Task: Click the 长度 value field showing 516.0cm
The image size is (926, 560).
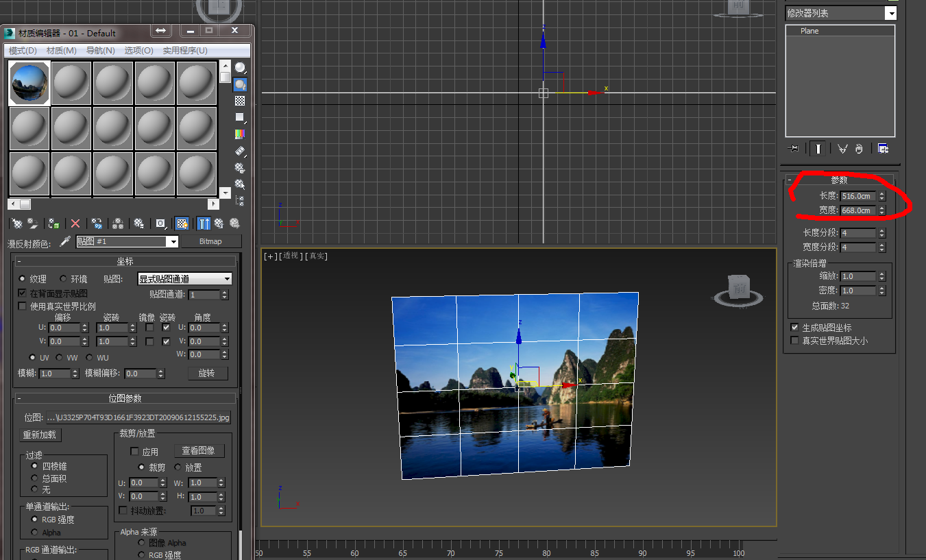Action: pyautogui.click(x=858, y=196)
